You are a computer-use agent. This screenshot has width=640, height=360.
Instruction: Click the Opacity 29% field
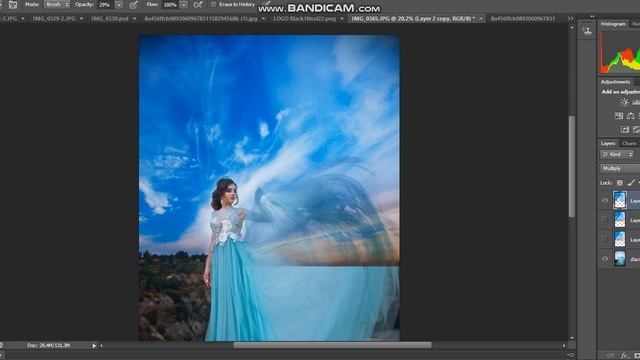pos(105,5)
